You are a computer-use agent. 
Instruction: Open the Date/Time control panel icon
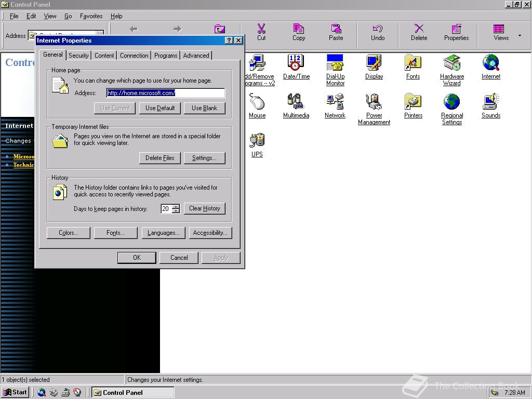[296, 66]
